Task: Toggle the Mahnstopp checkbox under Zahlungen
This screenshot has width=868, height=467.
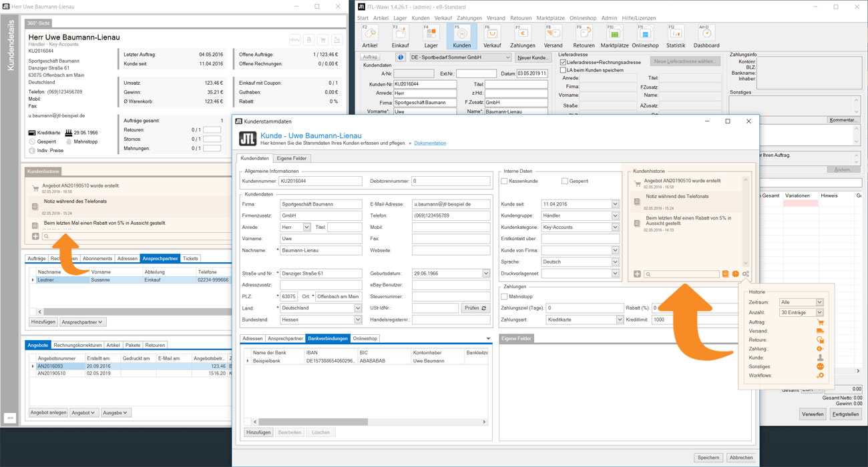Action: (x=505, y=297)
